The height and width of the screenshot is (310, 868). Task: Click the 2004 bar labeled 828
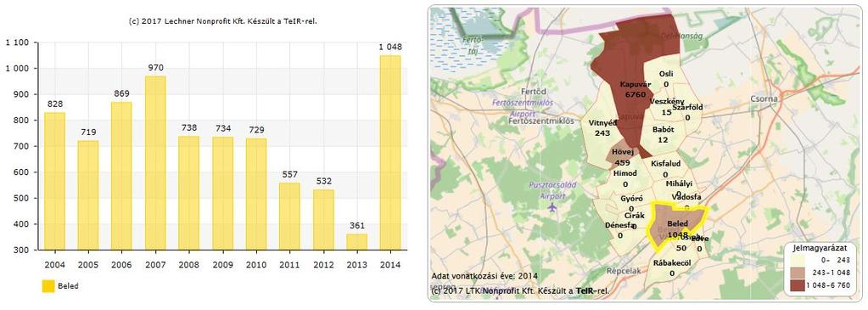(x=54, y=182)
